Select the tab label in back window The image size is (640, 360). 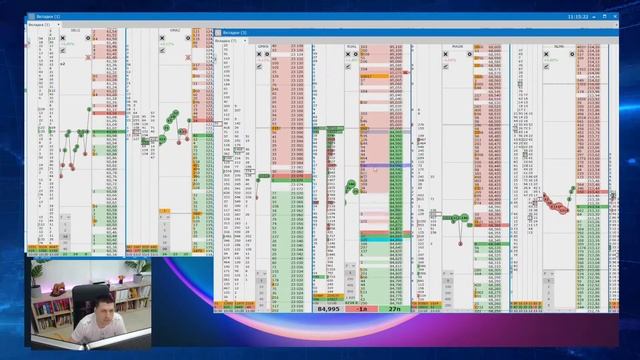pos(40,25)
